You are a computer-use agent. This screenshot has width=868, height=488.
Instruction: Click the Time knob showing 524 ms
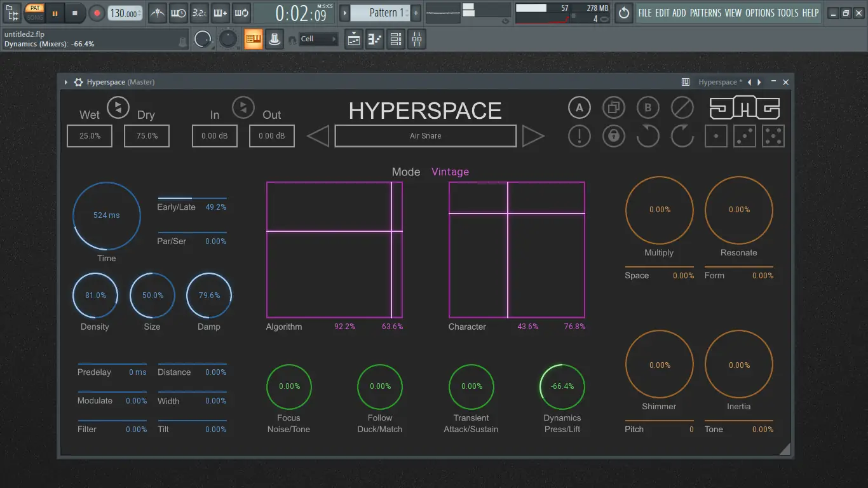pyautogui.click(x=106, y=216)
